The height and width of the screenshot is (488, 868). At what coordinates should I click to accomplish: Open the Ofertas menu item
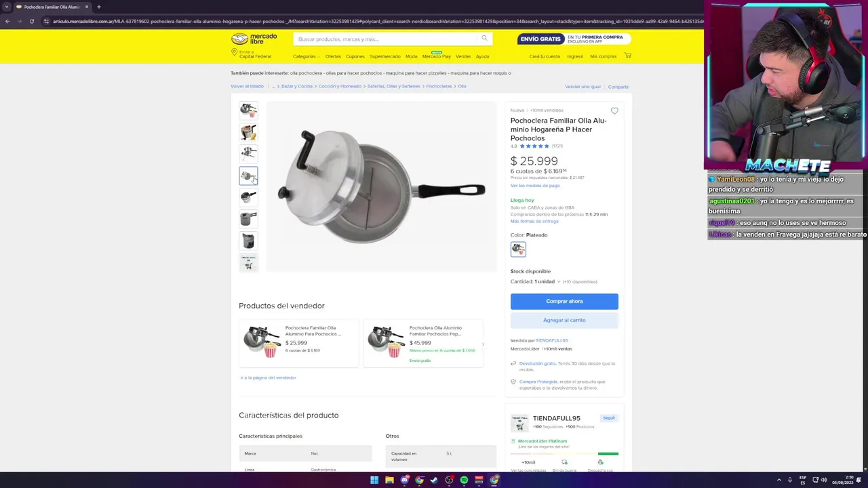pyautogui.click(x=333, y=56)
